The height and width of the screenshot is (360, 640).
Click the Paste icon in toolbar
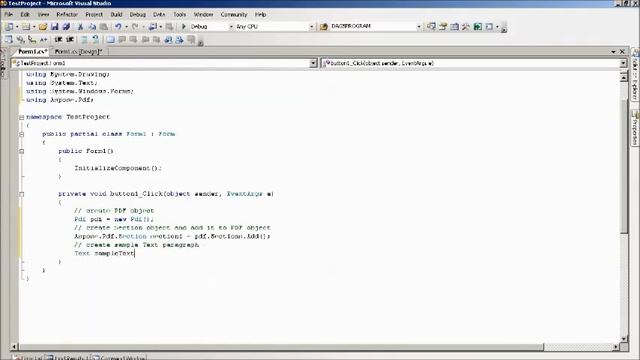pos(104,27)
